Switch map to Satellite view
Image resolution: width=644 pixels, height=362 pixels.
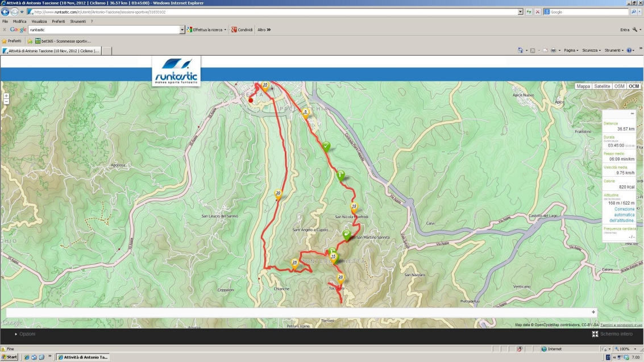602,86
